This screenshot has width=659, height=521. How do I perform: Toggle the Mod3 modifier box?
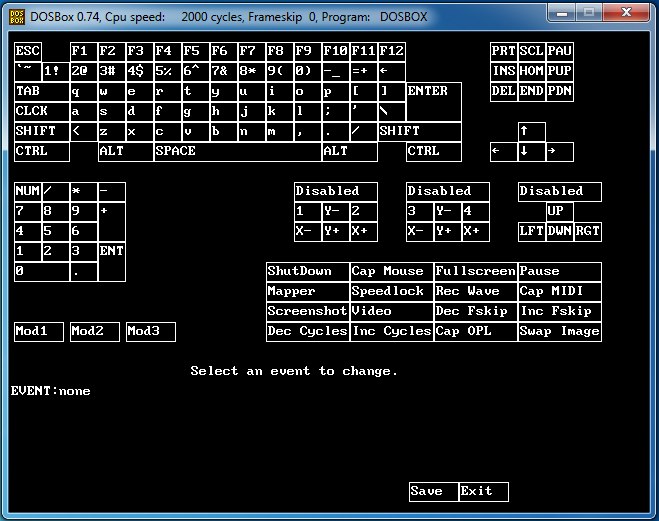click(x=151, y=332)
